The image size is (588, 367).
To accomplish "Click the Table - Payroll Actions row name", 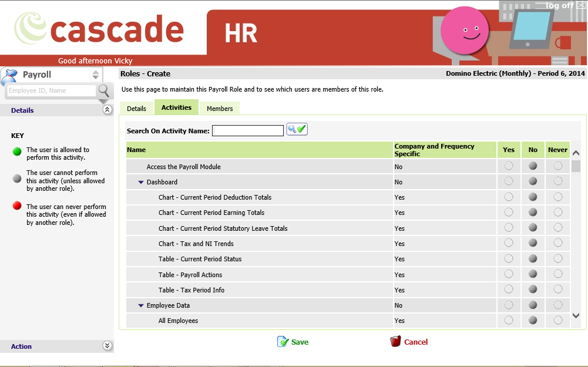I will (190, 275).
